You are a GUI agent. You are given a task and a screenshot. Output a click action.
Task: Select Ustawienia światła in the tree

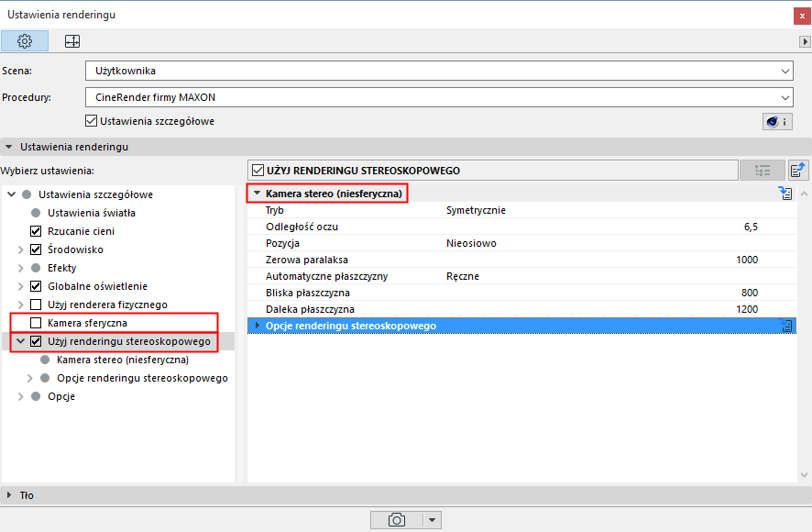92,213
